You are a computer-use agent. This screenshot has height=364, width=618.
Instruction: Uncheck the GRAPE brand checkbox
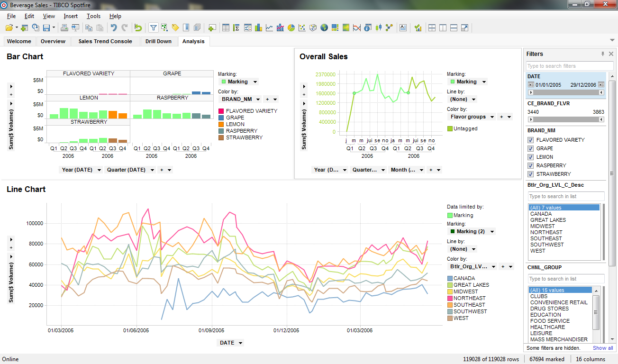coord(530,148)
